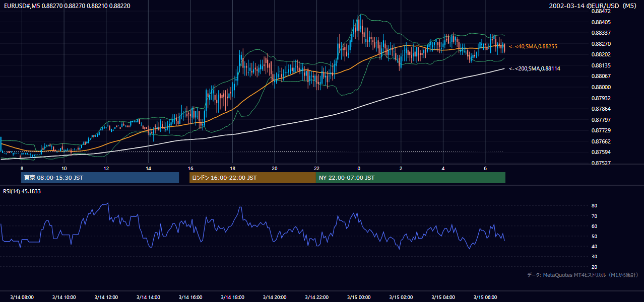
Task: Click the 3/15 06:00 time label
Action: point(485,297)
